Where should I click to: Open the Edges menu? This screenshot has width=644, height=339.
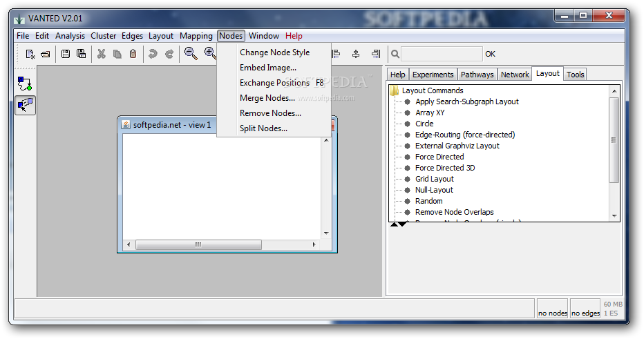pyautogui.click(x=132, y=36)
